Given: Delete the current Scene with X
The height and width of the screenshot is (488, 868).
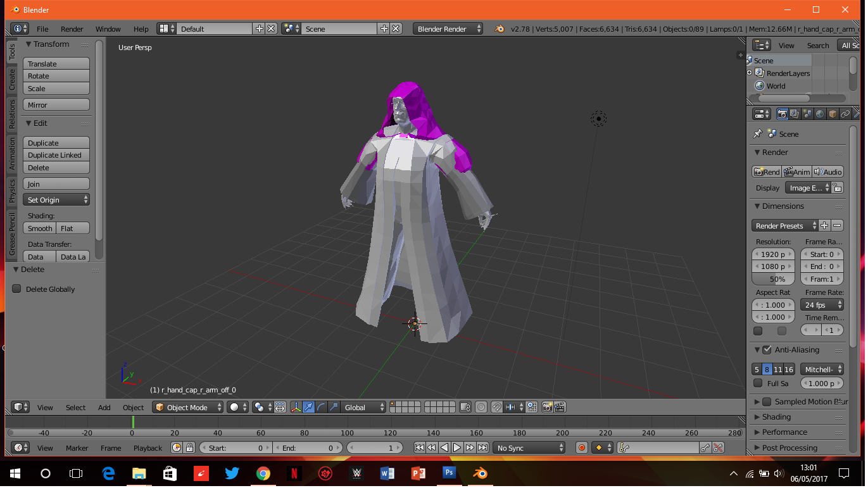Looking at the screenshot, I should click(x=396, y=29).
